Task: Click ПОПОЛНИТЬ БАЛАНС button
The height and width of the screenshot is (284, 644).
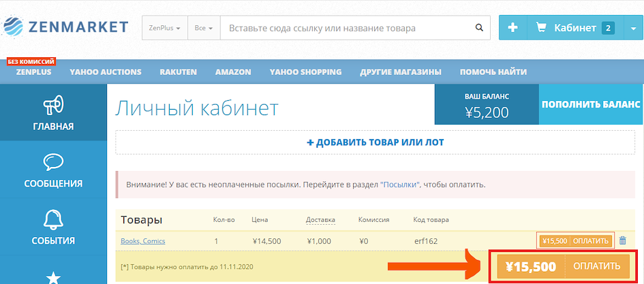Action: tap(591, 104)
